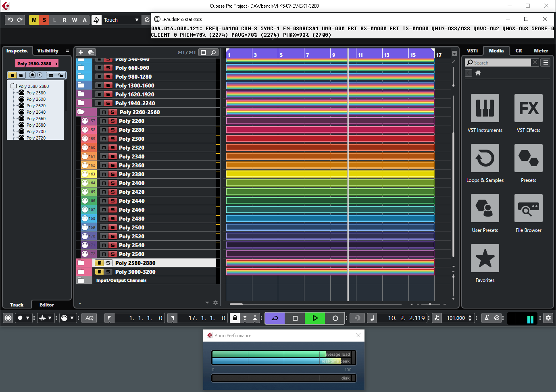Go to media rack Home icon
The height and width of the screenshot is (392, 556).
[x=478, y=73]
